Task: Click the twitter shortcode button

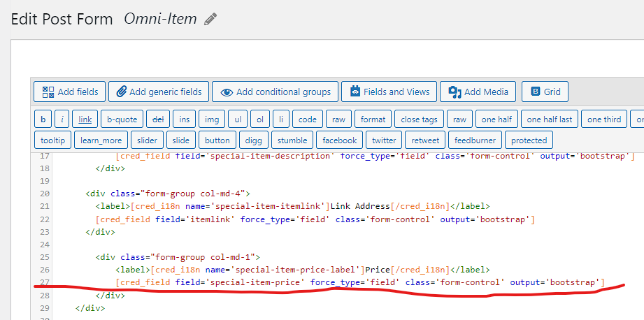Action: click(384, 140)
